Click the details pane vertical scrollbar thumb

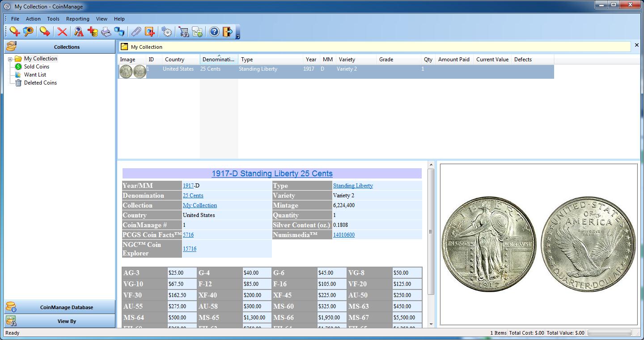click(431, 231)
